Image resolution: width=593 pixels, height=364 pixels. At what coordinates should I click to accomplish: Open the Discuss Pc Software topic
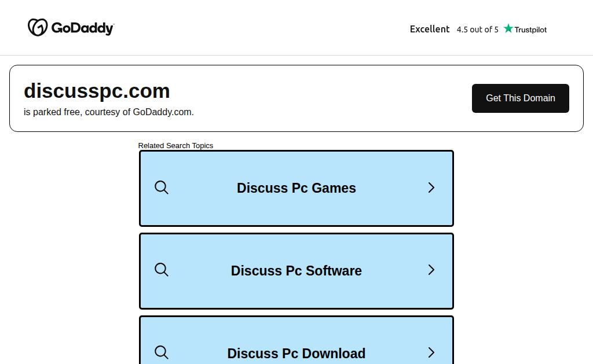coord(296,271)
